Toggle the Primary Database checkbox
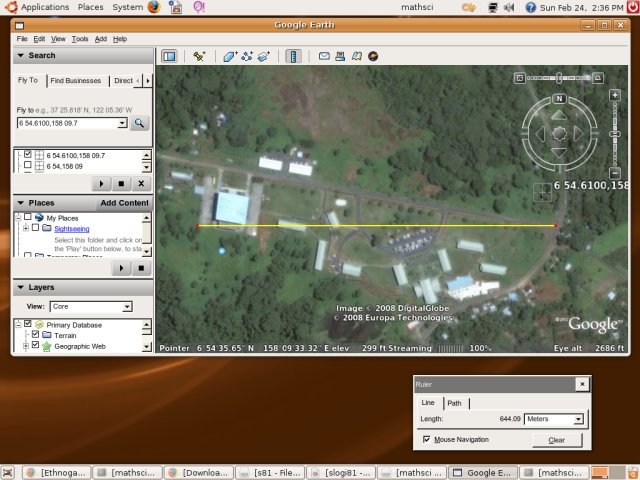Image resolution: width=640 pixels, height=480 pixels. click(28, 324)
